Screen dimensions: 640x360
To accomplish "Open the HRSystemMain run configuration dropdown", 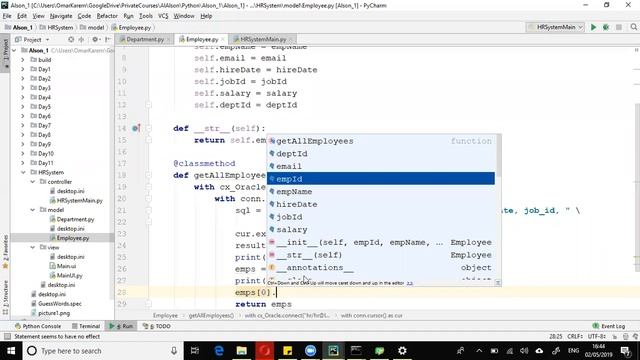I will point(556,27).
